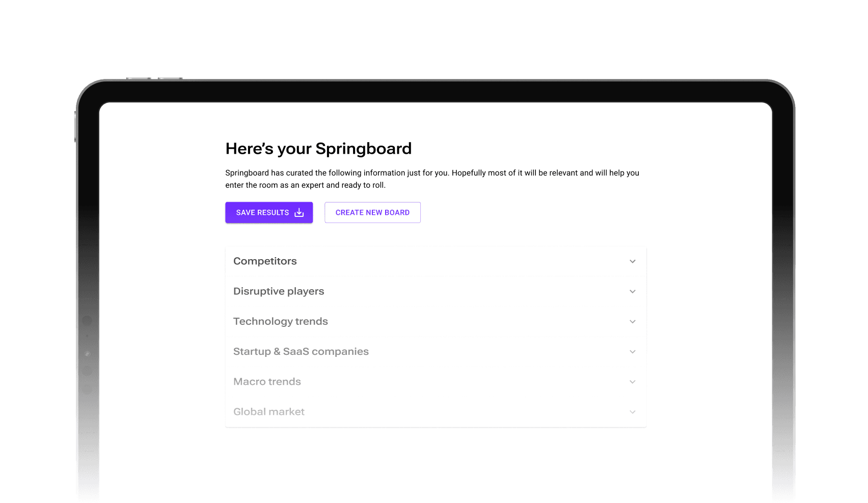Select the Macro trends header label

pos(267,381)
